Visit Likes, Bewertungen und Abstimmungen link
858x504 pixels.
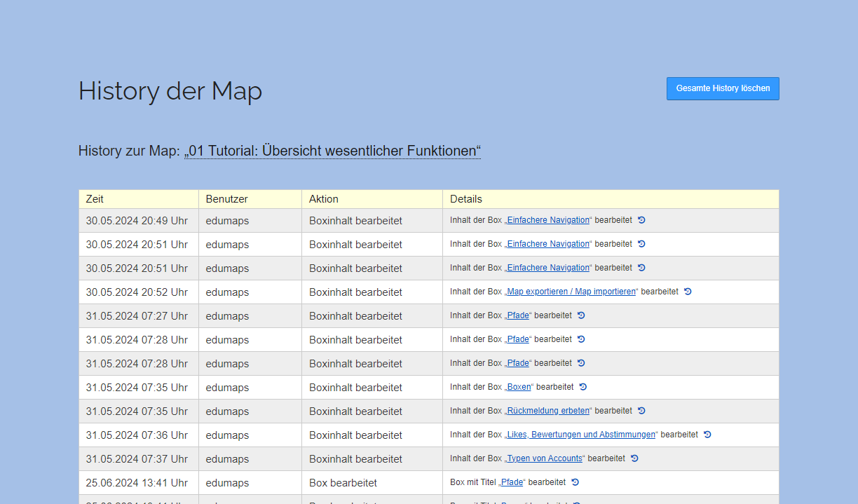click(x=581, y=435)
